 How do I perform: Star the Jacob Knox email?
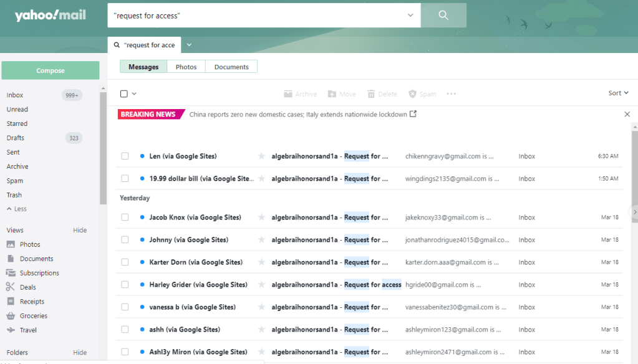pos(262,217)
